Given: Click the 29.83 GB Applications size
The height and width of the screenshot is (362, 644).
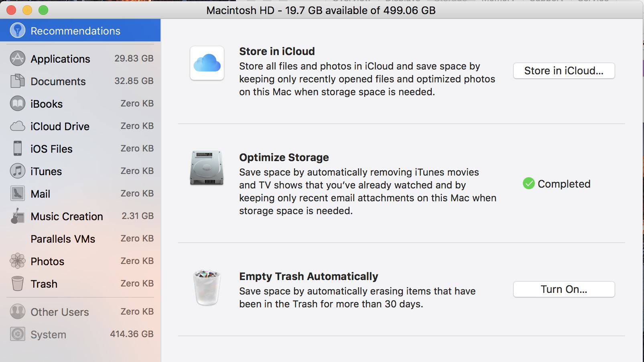Looking at the screenshot, I should coord(134,58).
